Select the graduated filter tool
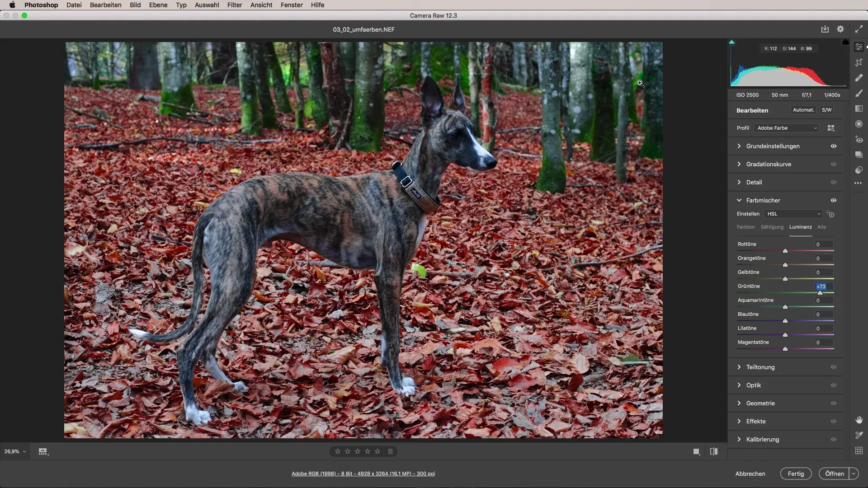868x488 pixels. click(x=859, y=108)
